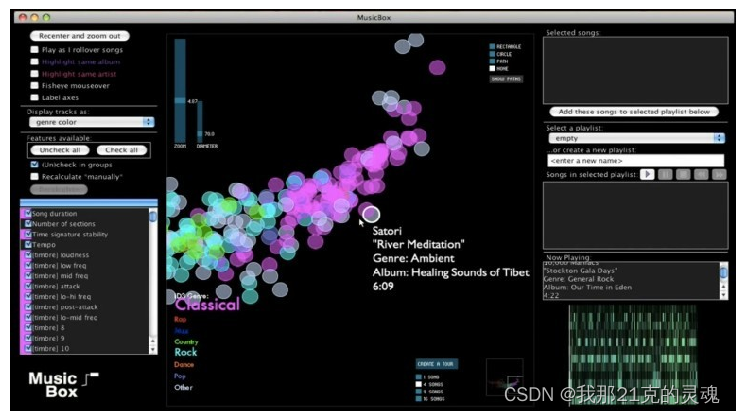Uncheck [timbre] 8 feature
The width and height of the screenshot is (736, 414).
click(x=28, y=328)
